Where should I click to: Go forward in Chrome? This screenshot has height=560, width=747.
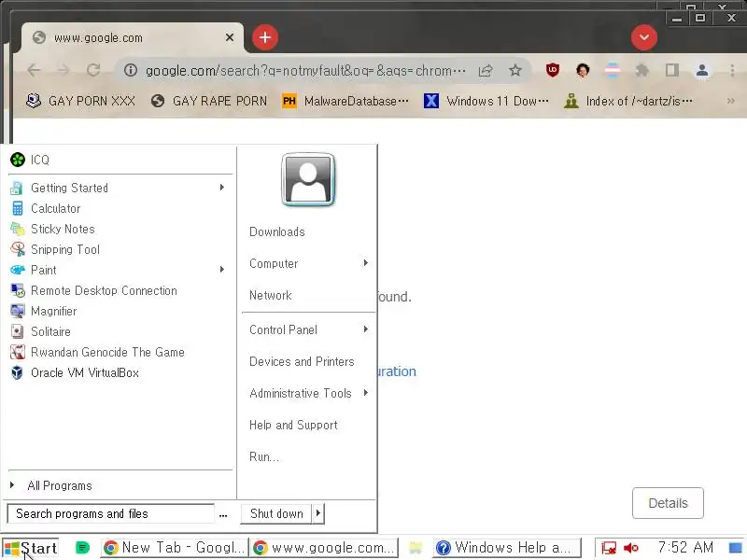click(x=63, y=71)
